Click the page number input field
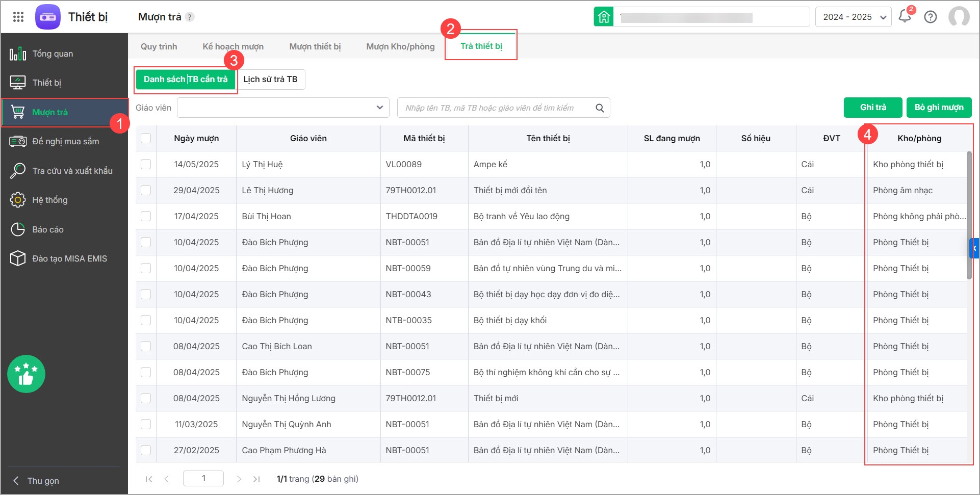Screen dimensions: 980x495 [x=203, y=478]
